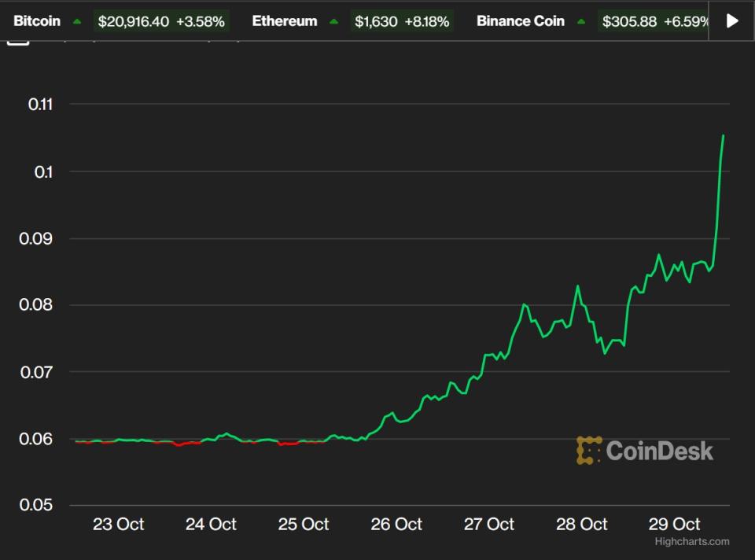
Task: Click the CoinDesk watermark text
Action: [659, 451]
